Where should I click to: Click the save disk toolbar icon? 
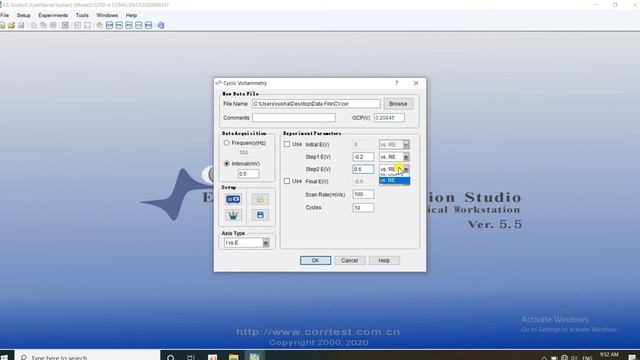point(21,25)
